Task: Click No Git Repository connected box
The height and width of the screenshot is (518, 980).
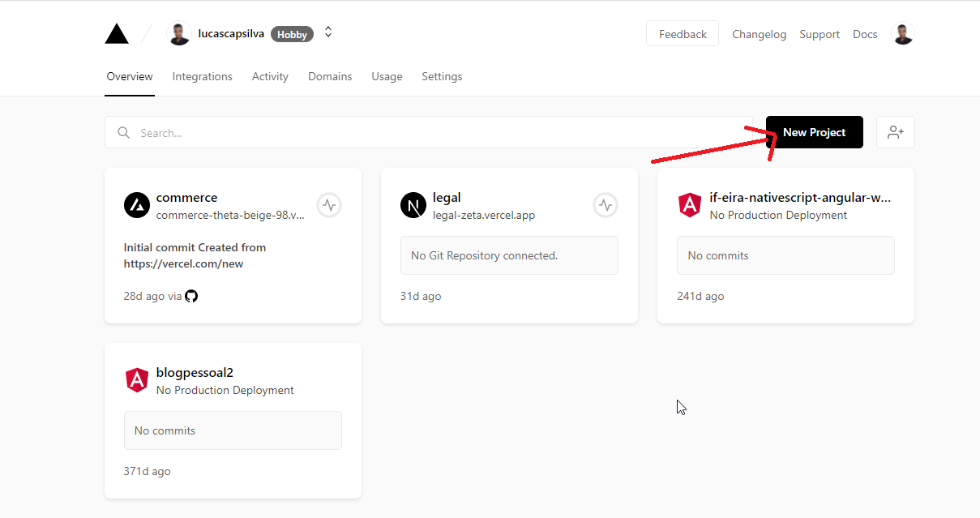Action: coord(509,255)
